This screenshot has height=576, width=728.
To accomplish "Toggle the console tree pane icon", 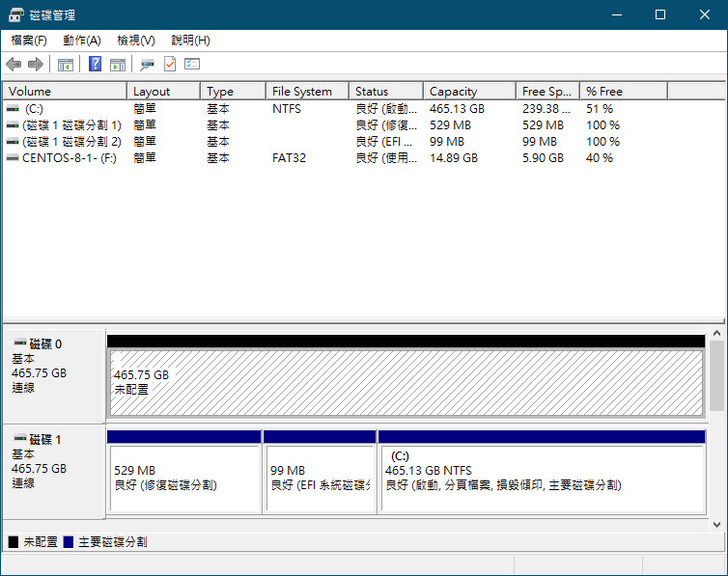I will [66, 65].
